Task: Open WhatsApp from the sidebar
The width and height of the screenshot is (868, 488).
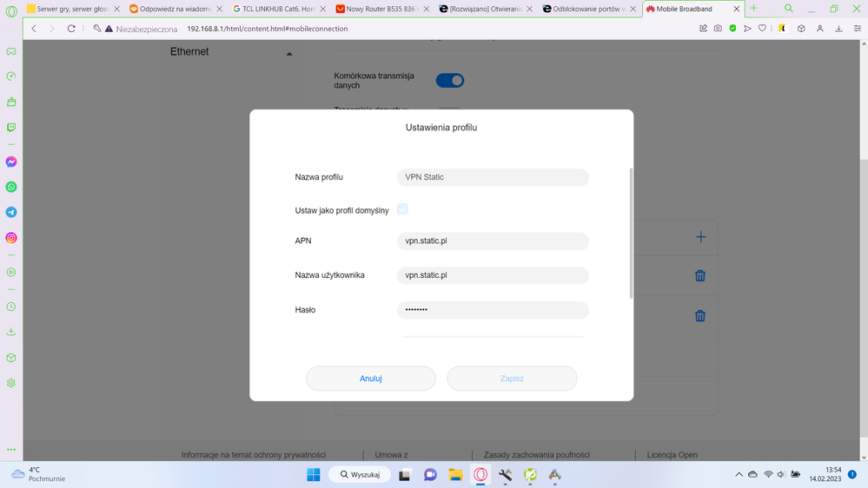Action: point(11,187)
